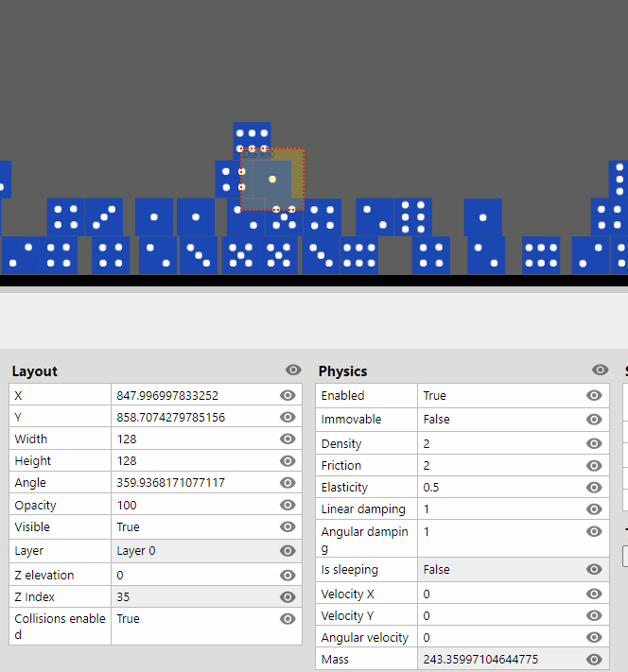Click the eye icon in the Y row
This screenshot has width=628, height=672.
pyautogui.click(x=288, y=417)
